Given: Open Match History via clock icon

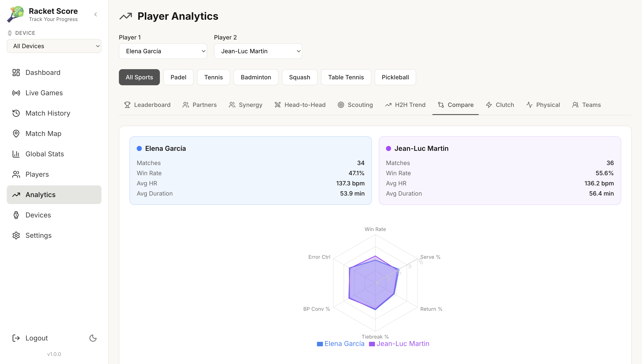Looking at the screenshot, I should (x=16, y=113).
